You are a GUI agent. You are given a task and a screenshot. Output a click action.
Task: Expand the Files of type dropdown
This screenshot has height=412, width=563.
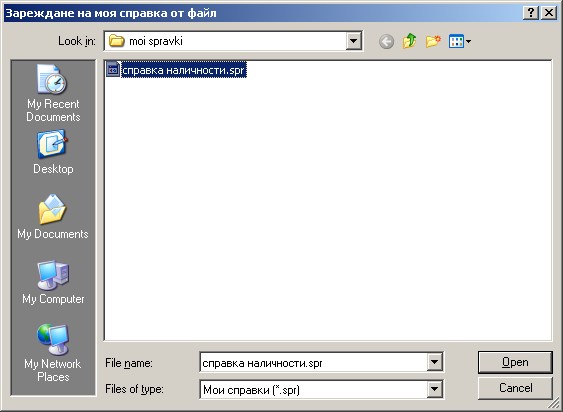tap(434, 389)
